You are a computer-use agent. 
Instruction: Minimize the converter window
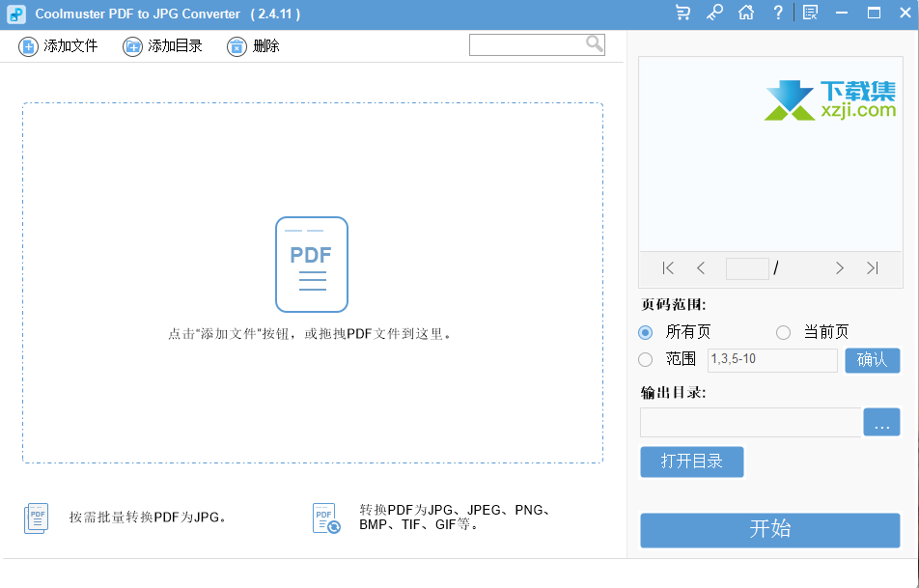pos(842,13)
